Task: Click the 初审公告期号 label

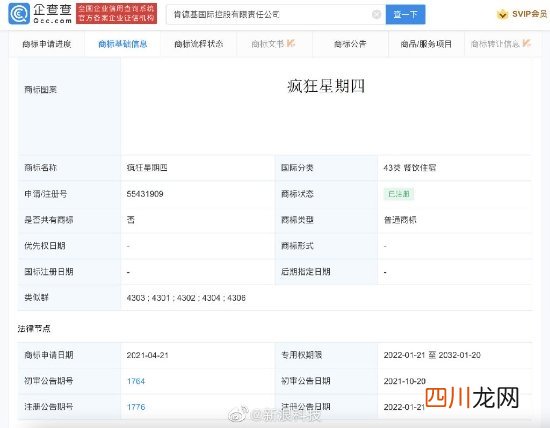Action: 49,381
